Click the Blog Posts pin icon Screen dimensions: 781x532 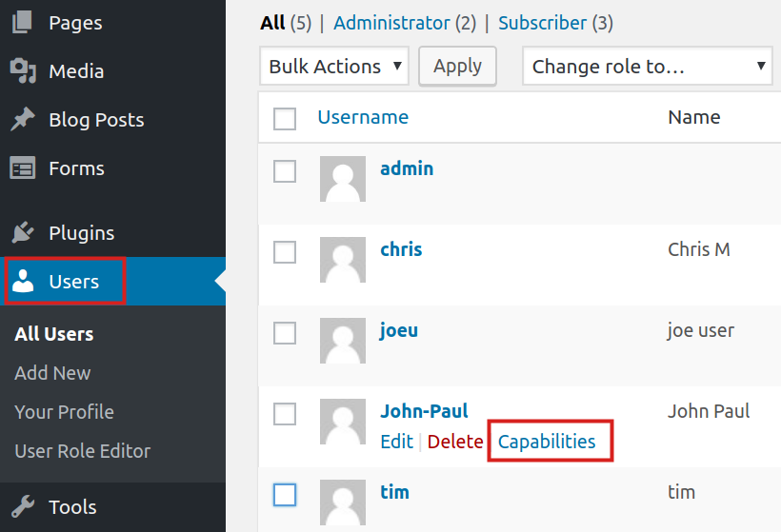(22, 120)
